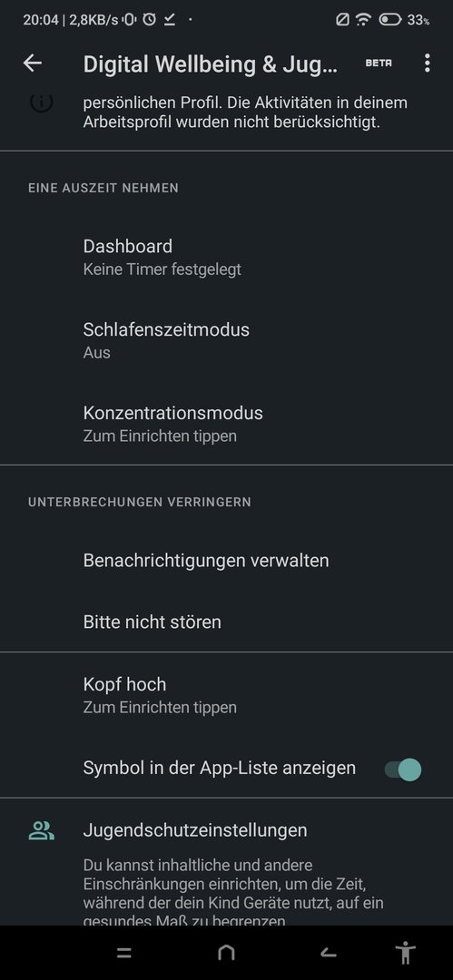Image resolution: width=453 pixels, height=980 pixels.
Task: Tap the BETA badge in header
Action: point(379,64)
